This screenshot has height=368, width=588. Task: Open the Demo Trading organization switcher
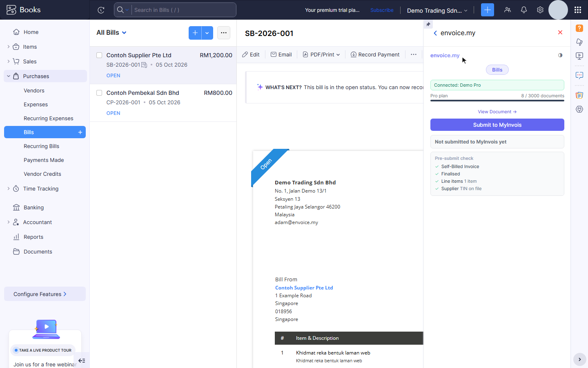point(437,10)
